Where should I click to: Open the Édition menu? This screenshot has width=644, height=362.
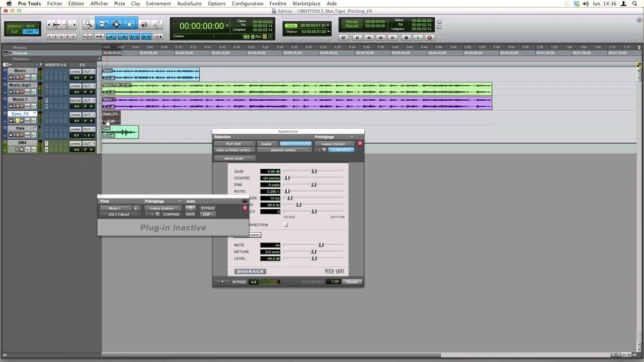coord(76,4)
